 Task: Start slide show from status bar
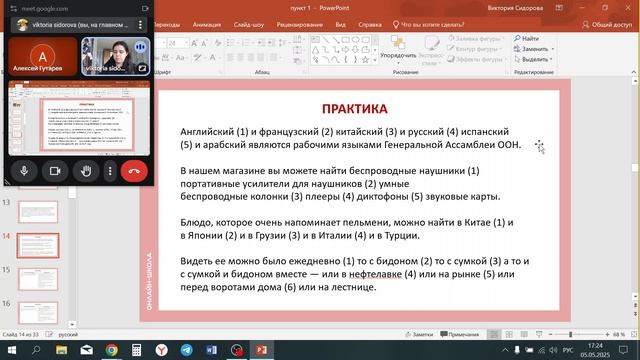[539, 334]
